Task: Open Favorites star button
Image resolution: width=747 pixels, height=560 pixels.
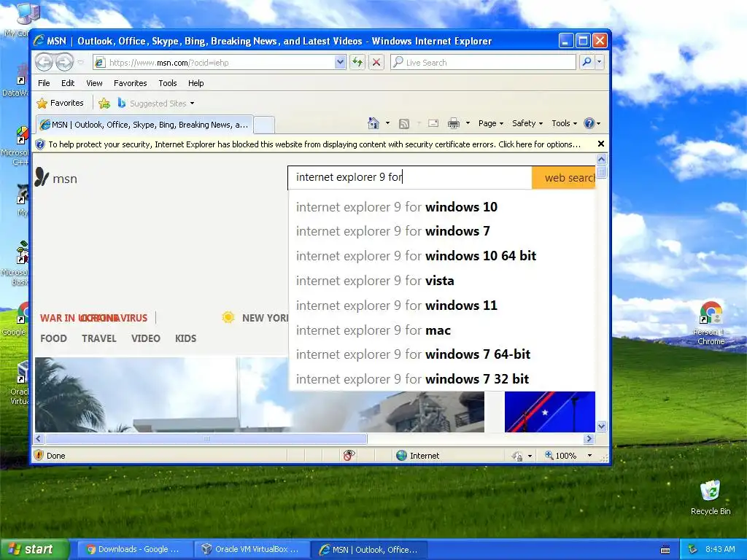Action: pyautogui.click(x=60, y=103)
